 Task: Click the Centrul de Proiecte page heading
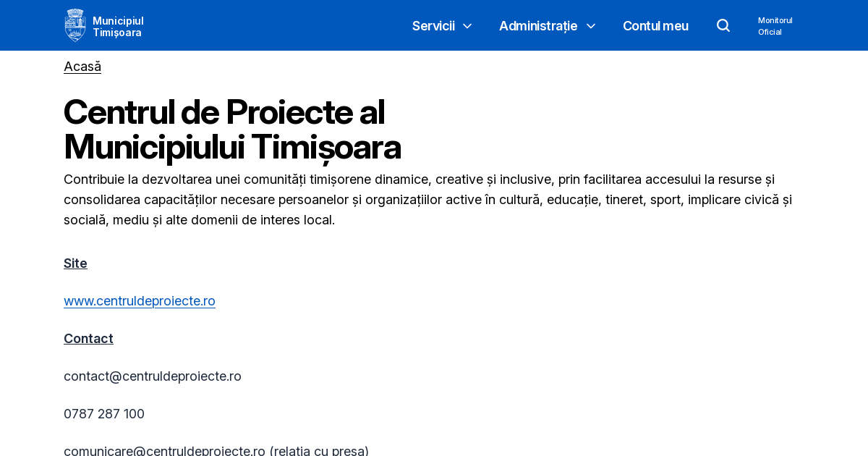coord(231,130)
